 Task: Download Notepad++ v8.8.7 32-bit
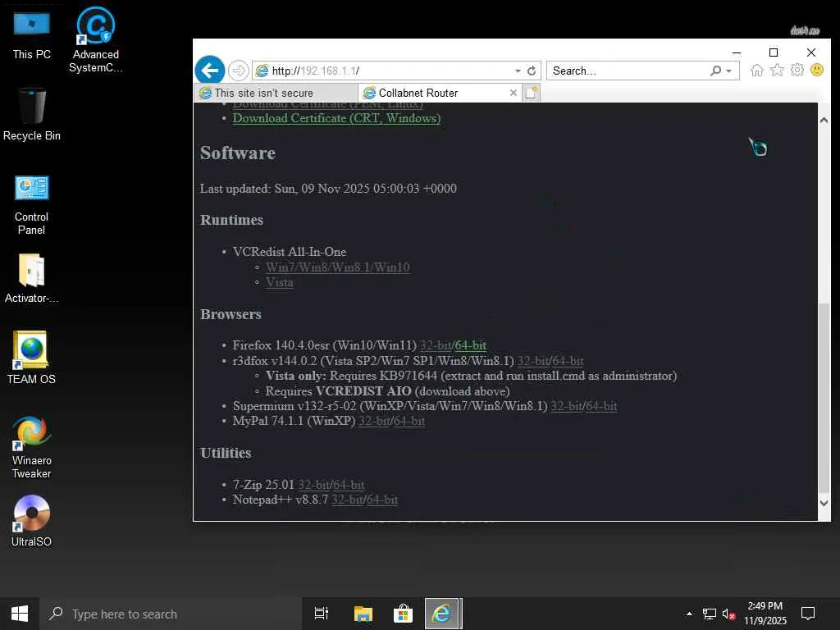347,500
